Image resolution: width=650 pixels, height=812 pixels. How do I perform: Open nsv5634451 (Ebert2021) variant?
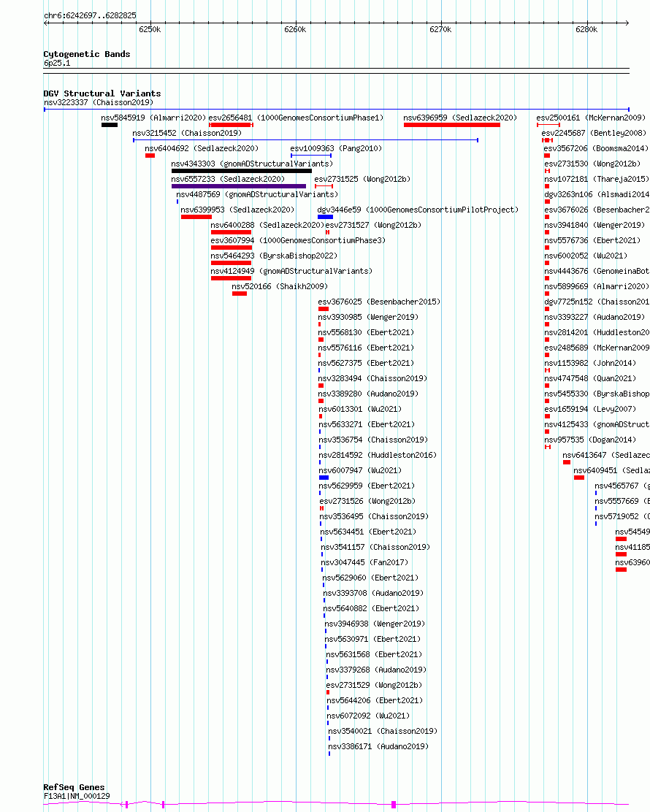pyautogui.click(x=368, y=532)
